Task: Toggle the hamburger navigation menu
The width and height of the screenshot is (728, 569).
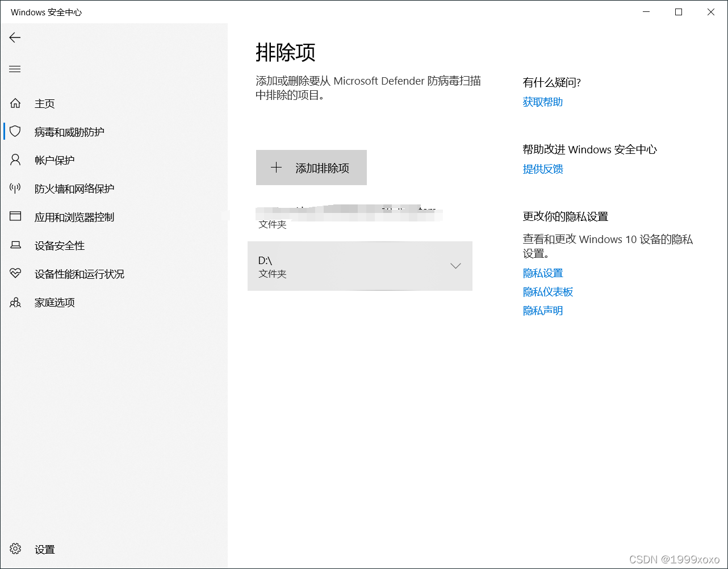Action: point(15,69)
